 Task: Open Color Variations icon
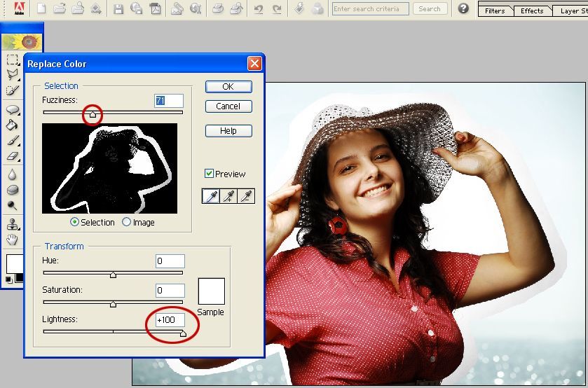[317, 8]
